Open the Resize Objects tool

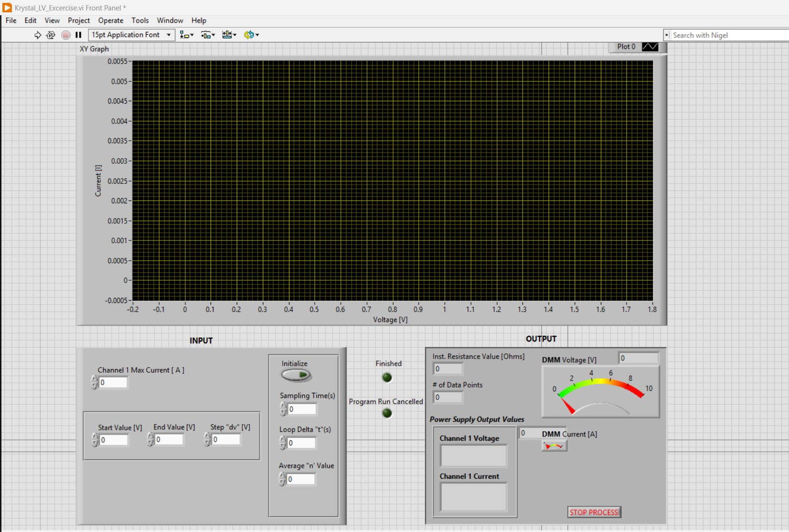click(x=229, y=35)
